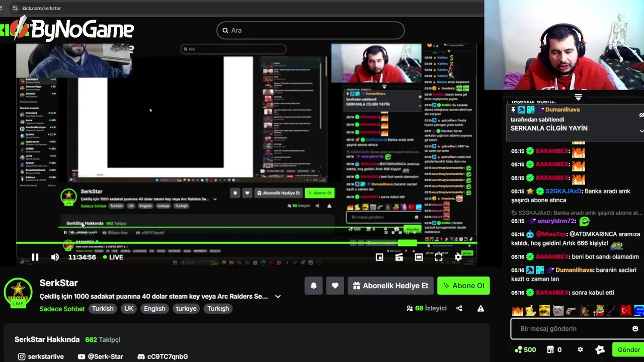Viewport: 644px width, 362px height.
Task: Click Abonelik Hediye Et button
Action: [x=391, y=286]
